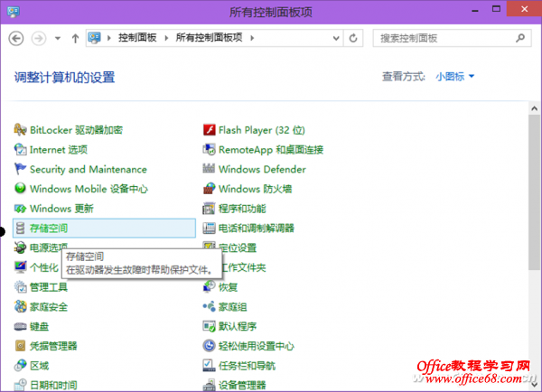Click the scrollbar down arrow
This screenshot has height=392, width=542.
click(x=535, y=385)
